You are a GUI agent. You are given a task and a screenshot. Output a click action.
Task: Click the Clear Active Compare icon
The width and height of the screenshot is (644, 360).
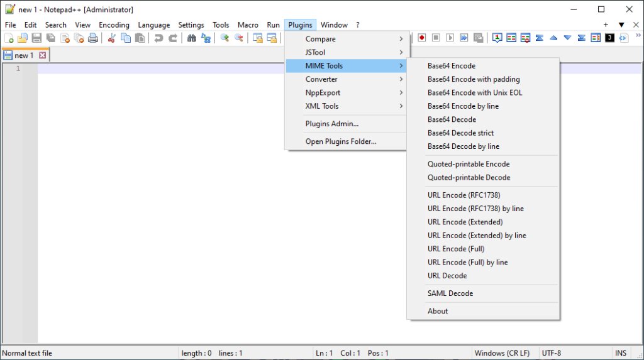coord(525,38)
